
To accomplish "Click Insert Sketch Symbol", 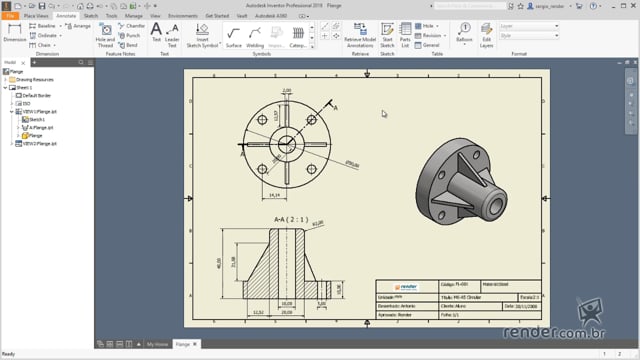I will (202, 36).
